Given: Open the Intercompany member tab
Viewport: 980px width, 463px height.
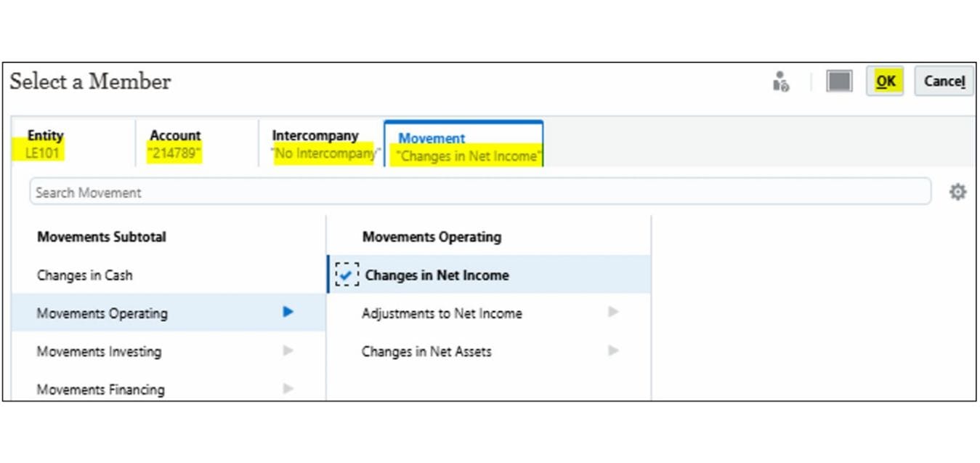Looking at the screenshot, I should click(x=315, y=142).
